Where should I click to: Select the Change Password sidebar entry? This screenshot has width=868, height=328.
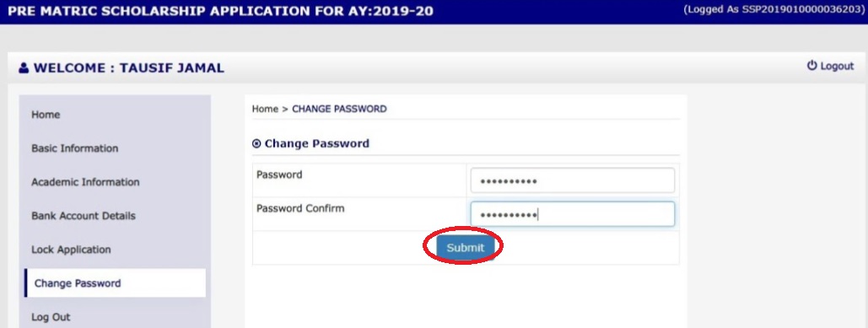[115, 283]
